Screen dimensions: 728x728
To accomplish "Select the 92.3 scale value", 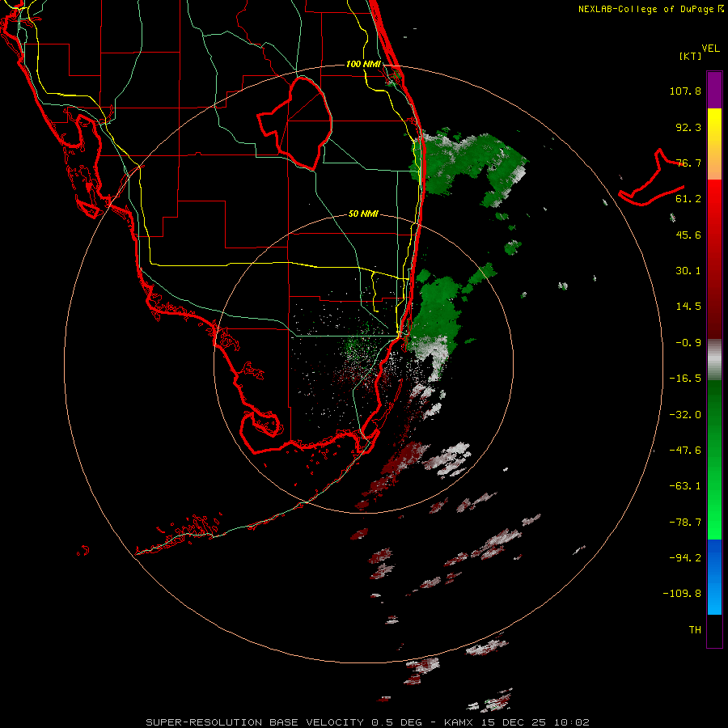I will (x=688, y=127).
